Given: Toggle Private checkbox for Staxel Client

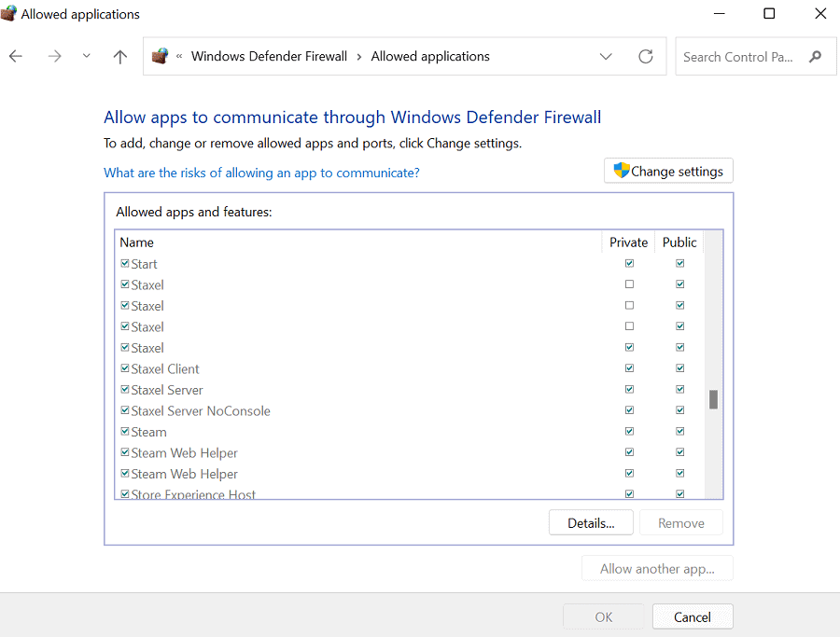Looking at the screenshot, I should click(x=629, y=368).
